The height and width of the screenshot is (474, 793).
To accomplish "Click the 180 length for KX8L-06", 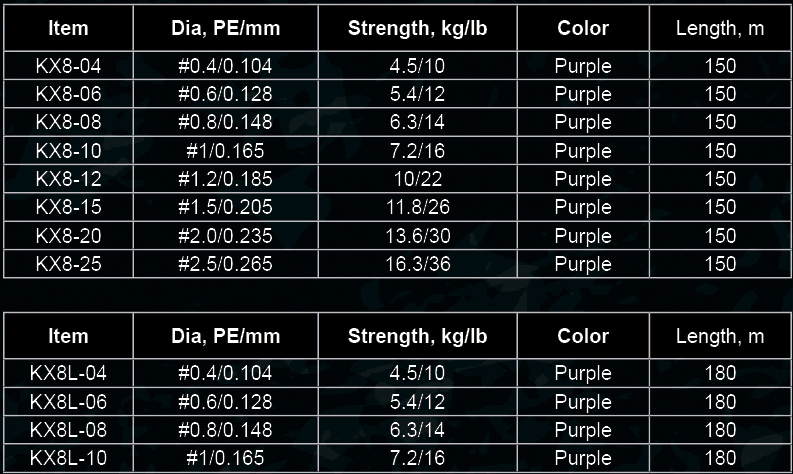I will pos(720,402).
